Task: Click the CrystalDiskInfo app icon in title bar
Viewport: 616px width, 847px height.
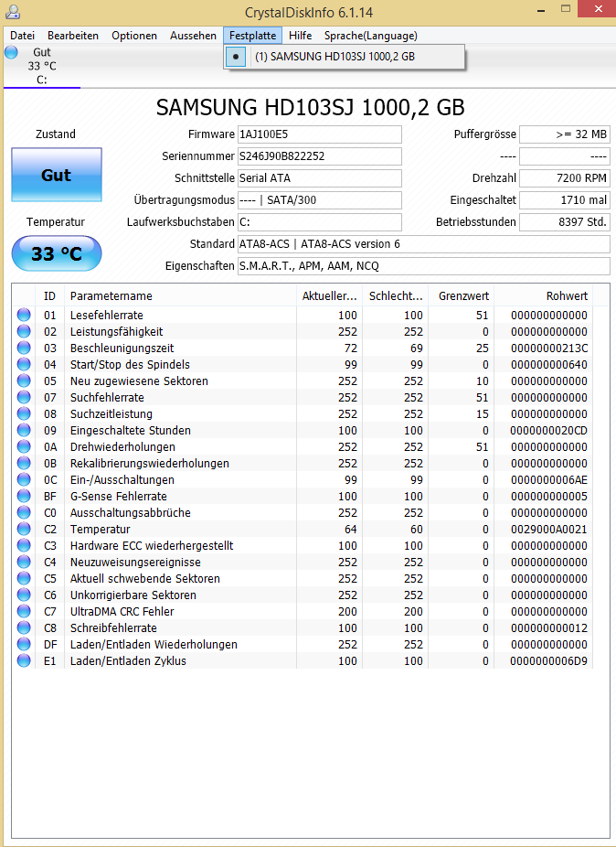Action: click(x=11, y=11)
